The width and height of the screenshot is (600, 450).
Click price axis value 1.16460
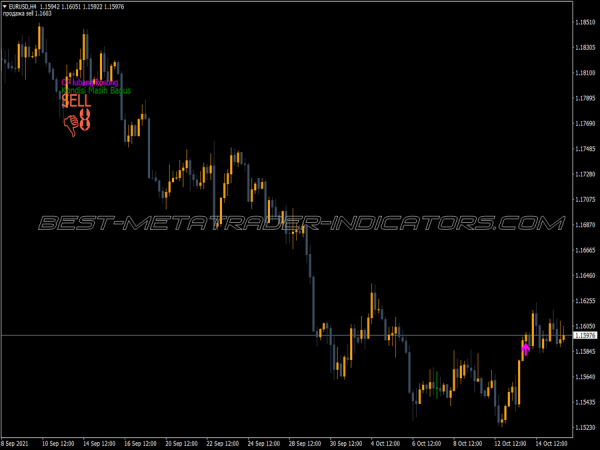click(x=585, y=276)
